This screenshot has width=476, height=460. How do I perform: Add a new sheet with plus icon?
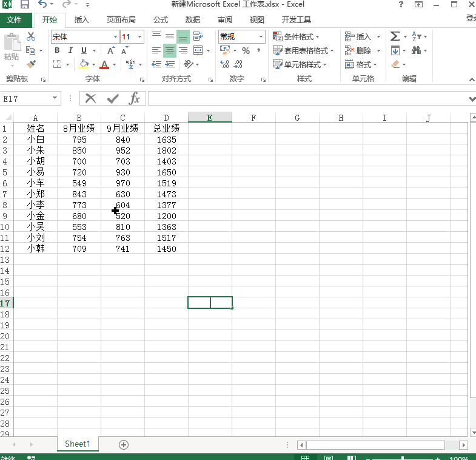click(124, 444)
